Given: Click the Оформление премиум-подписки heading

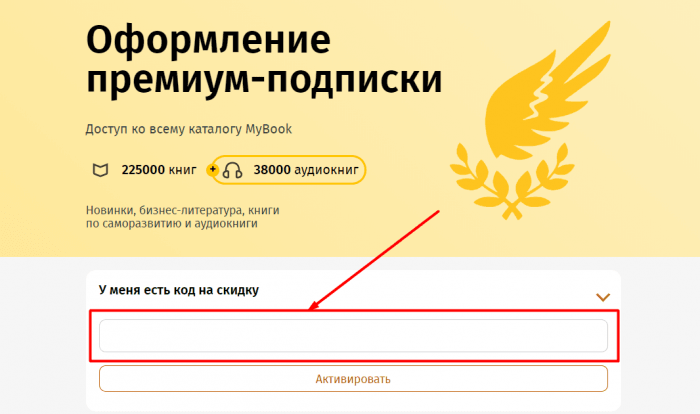Looking at the screenshot, I should [264, 60].
